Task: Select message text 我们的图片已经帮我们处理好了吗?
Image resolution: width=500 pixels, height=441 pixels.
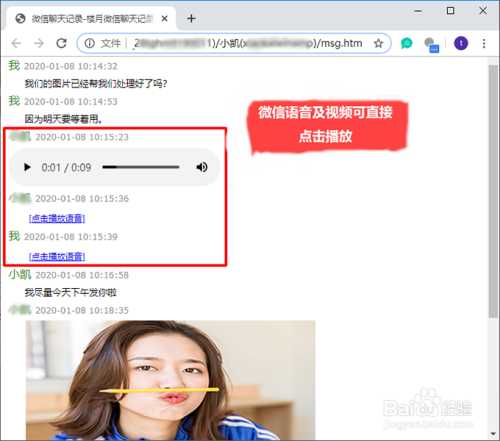Action: [96, 83]
